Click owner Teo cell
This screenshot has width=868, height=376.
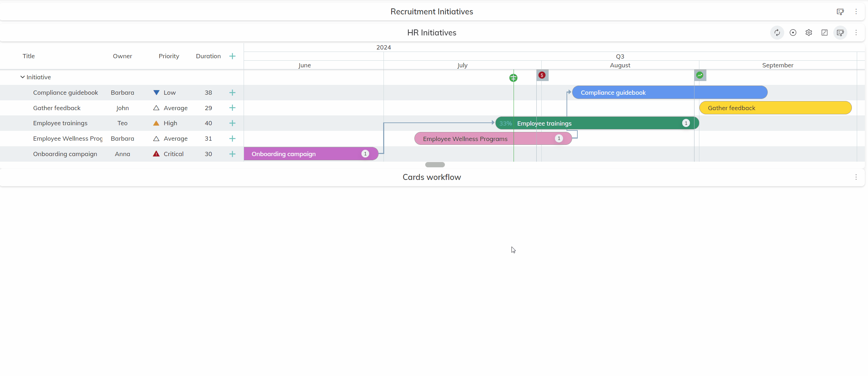(122, 123)
